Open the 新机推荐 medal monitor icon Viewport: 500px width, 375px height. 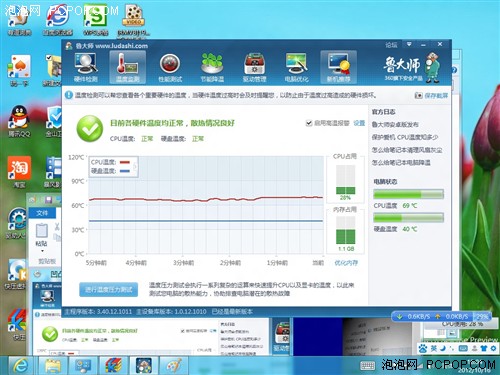coord(338,67)
